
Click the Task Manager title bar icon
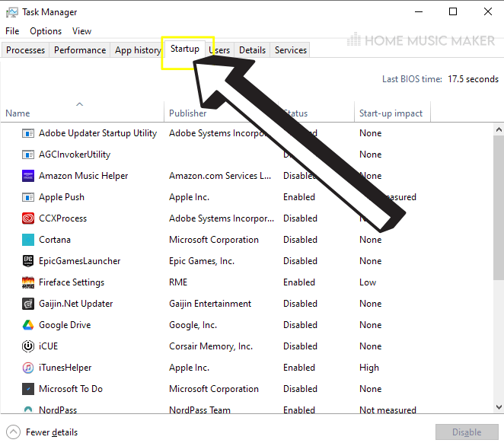pos(12,12)
